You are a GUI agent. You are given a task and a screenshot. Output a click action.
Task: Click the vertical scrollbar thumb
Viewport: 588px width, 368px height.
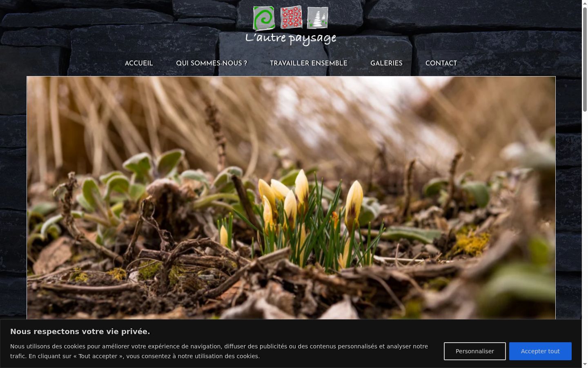tap(585, 59)
